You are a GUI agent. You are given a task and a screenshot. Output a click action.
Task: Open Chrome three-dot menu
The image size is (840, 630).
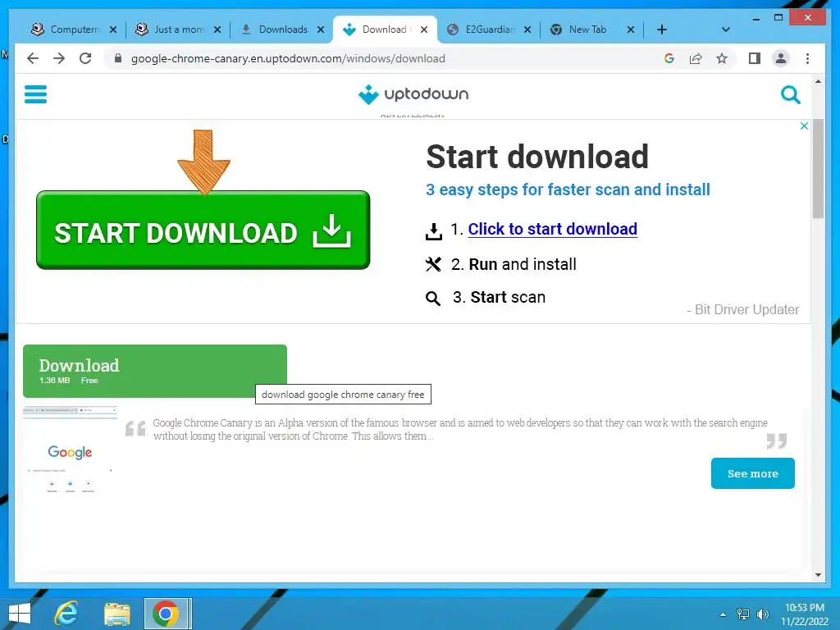807,58
